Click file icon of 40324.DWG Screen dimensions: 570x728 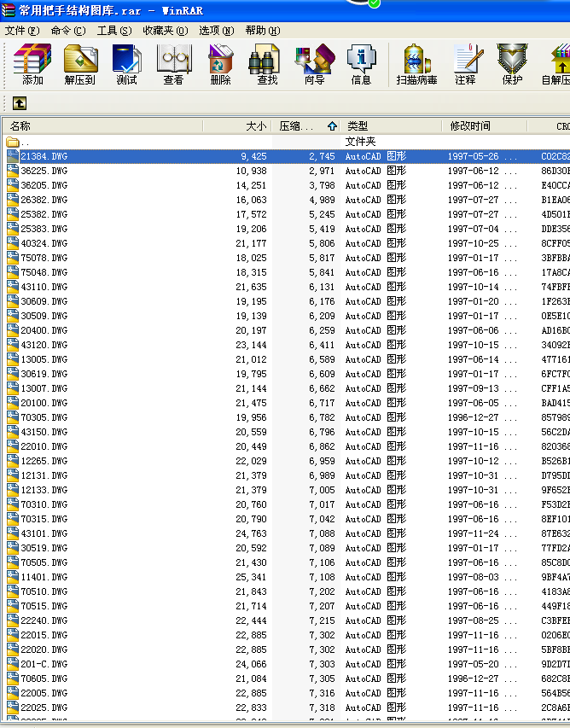(x=13, y=243)
